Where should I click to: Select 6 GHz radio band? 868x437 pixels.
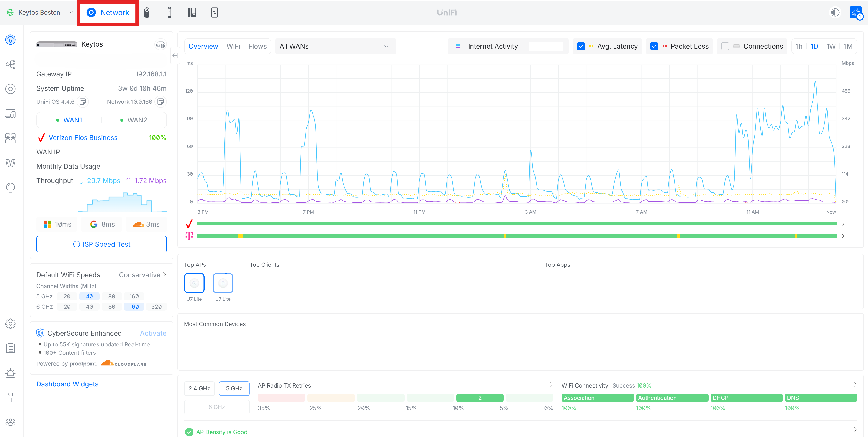pos(217,407)
